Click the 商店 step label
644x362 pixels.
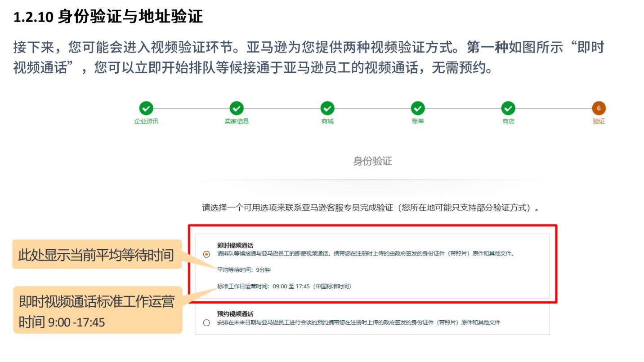coord(508,121)
